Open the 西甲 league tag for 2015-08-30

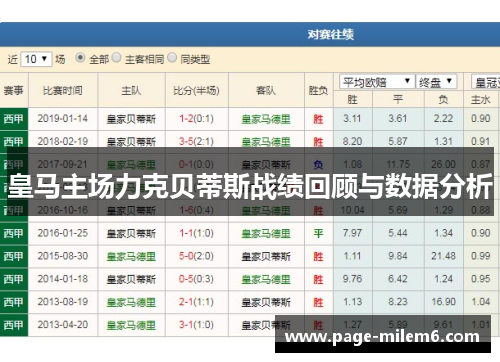tap(14, 256)
